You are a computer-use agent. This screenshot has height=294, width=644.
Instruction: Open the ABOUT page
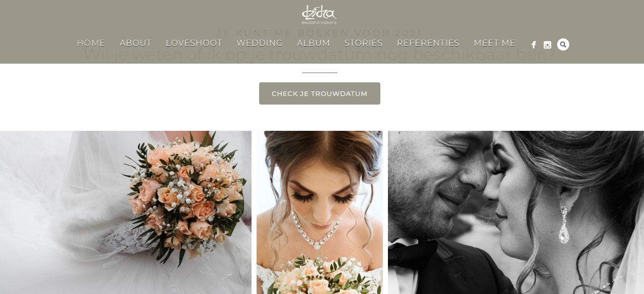[135, 43]
